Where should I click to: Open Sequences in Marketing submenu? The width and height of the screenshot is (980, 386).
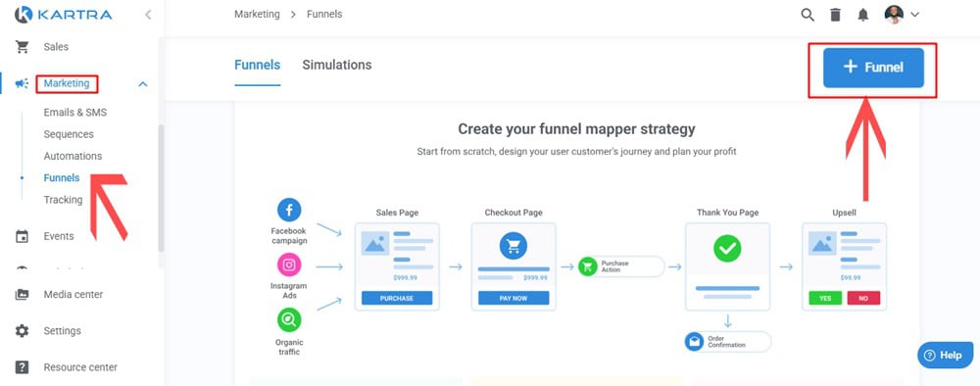pyautogui.click(x=69, y=134)
